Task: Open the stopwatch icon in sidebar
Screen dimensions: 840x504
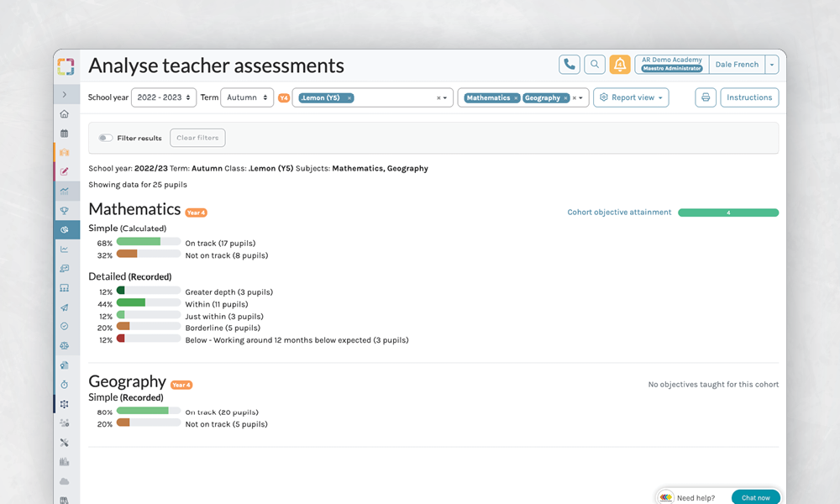Action: [65, 385]
